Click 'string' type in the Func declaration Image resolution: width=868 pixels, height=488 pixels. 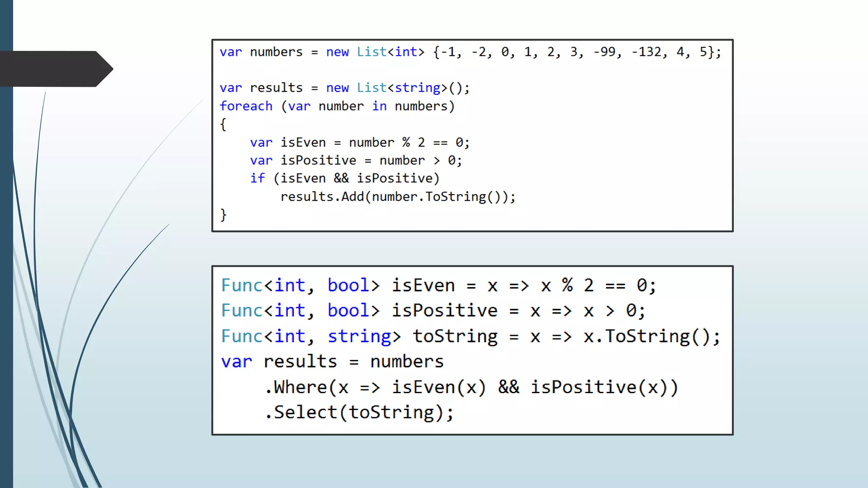(359, 336)
